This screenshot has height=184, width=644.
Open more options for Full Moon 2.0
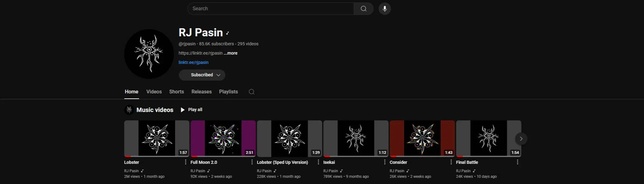coord(252,162)
